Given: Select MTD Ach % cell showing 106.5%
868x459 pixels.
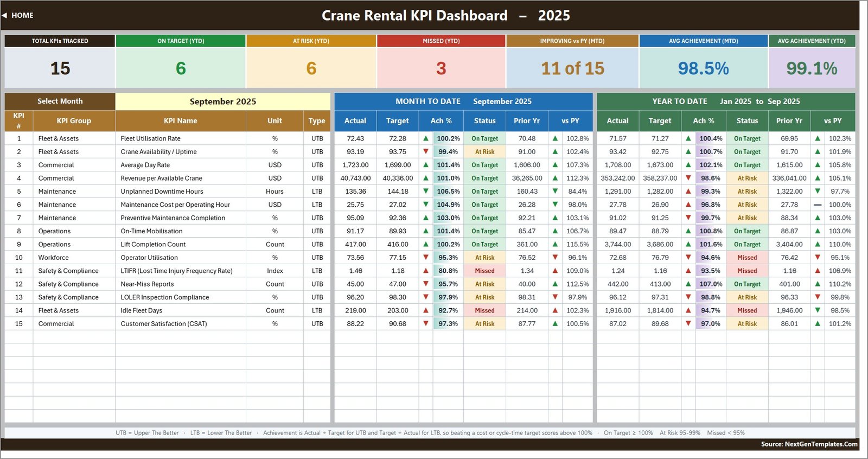Looking at the screenshot, I should 448,192.
